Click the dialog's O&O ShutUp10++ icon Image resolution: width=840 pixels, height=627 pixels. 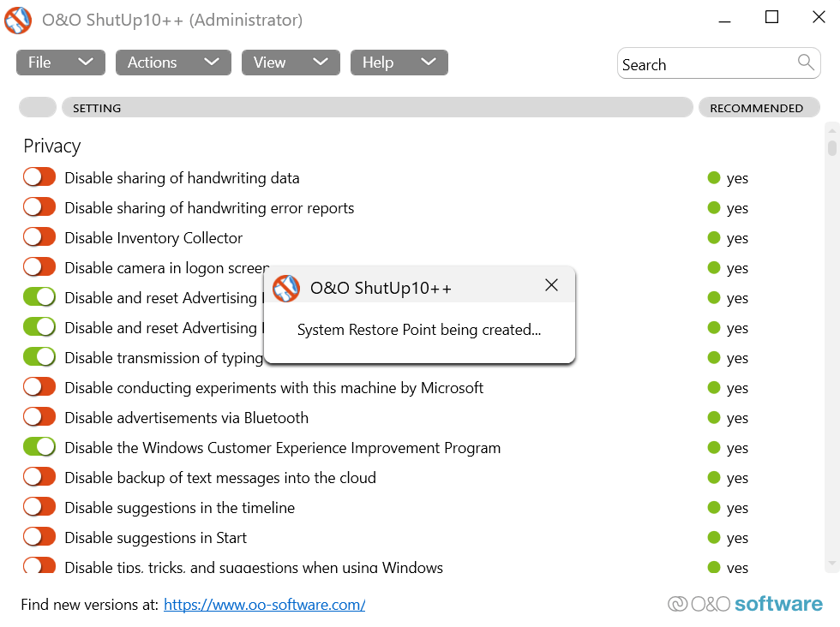coord(286,288)
